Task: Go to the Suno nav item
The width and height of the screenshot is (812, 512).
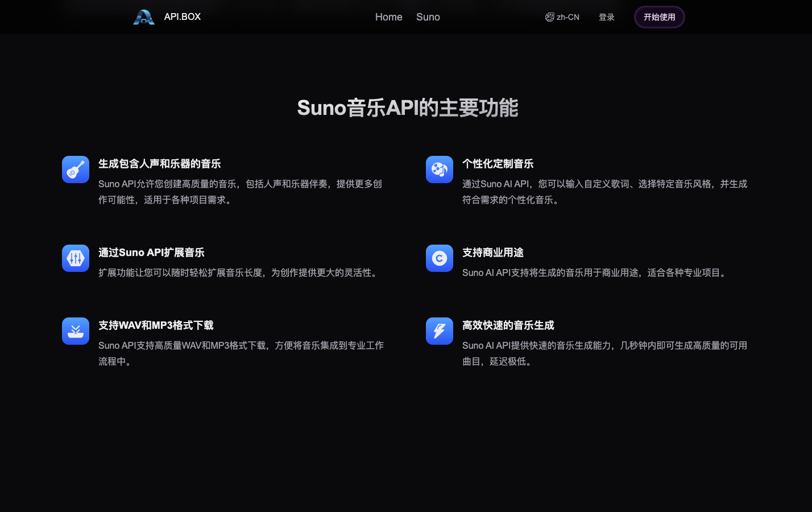Action: [428, 17]
